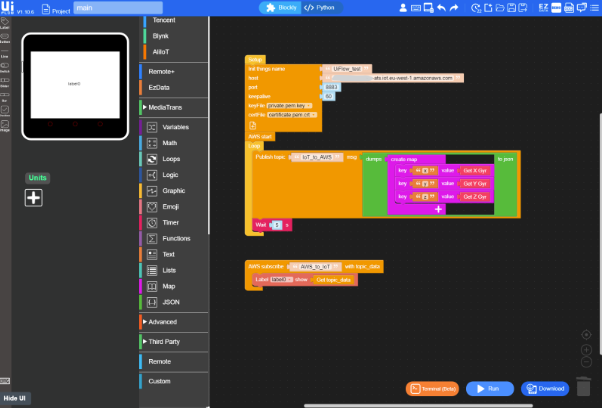Pick the Slider widget from UI sidebar

[x=5, y=83]
